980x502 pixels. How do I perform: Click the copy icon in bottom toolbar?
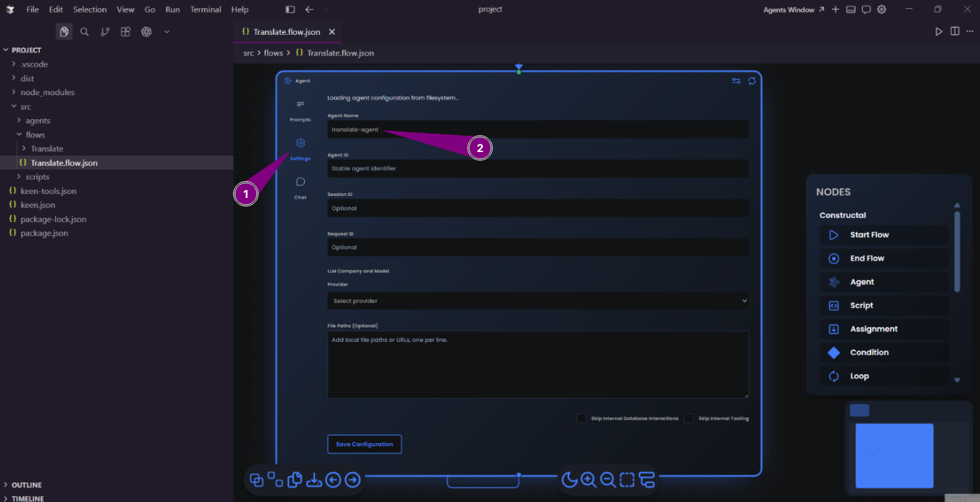(294, 480)
